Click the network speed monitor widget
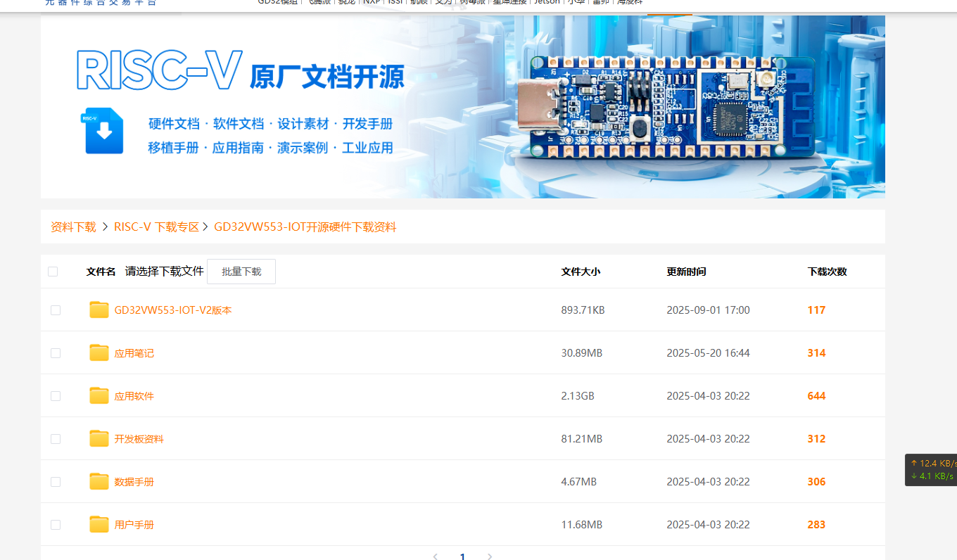Viewport: 957px width, 560px height. point(930,470)
